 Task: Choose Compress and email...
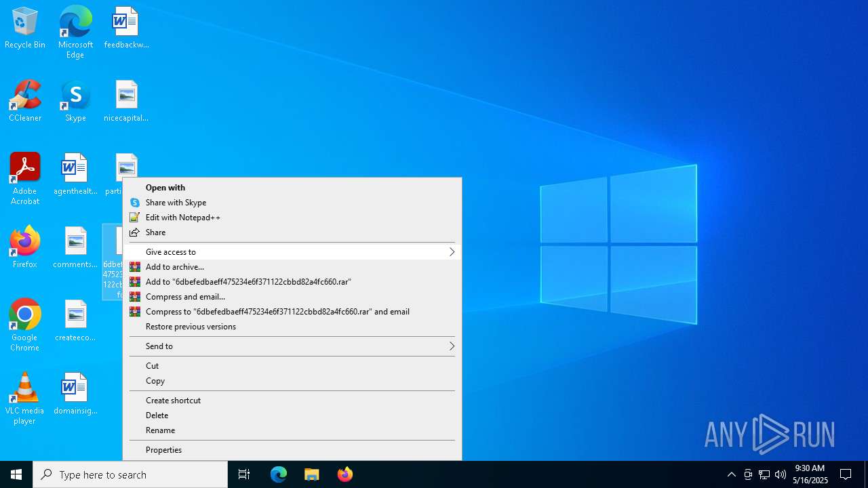tap(292, 297)
